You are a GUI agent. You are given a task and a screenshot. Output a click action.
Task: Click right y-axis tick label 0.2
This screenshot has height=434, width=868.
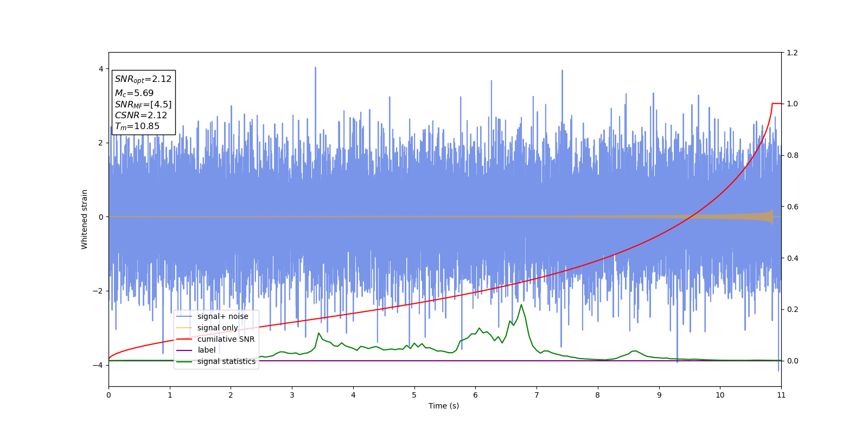click(792, 309)
